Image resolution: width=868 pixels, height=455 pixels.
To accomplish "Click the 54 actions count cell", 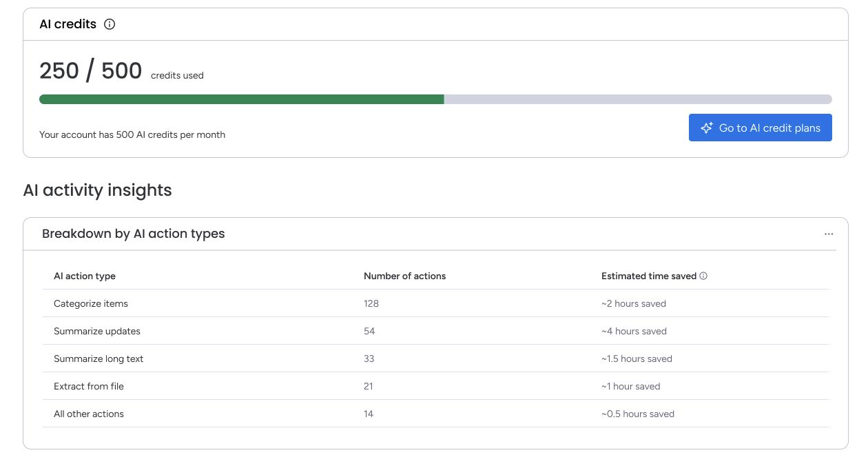I will 369,331.
